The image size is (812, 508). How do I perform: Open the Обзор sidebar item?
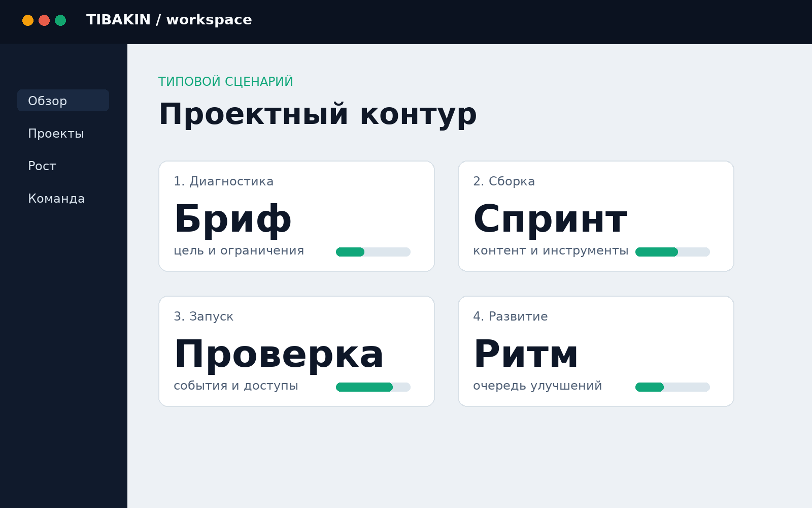coord(63,101)
